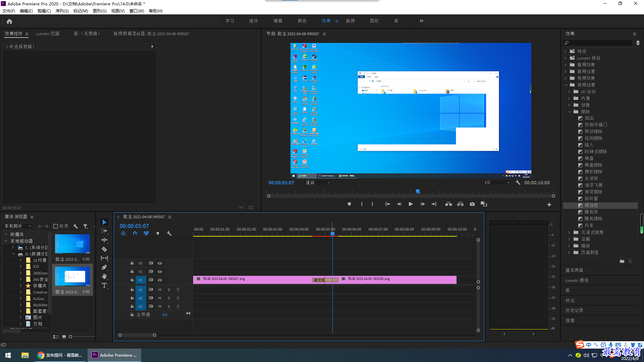Go to In point in program monitor
Image resolution: width=644 pixels, height=362 pixels.
[x=387, y=204]
